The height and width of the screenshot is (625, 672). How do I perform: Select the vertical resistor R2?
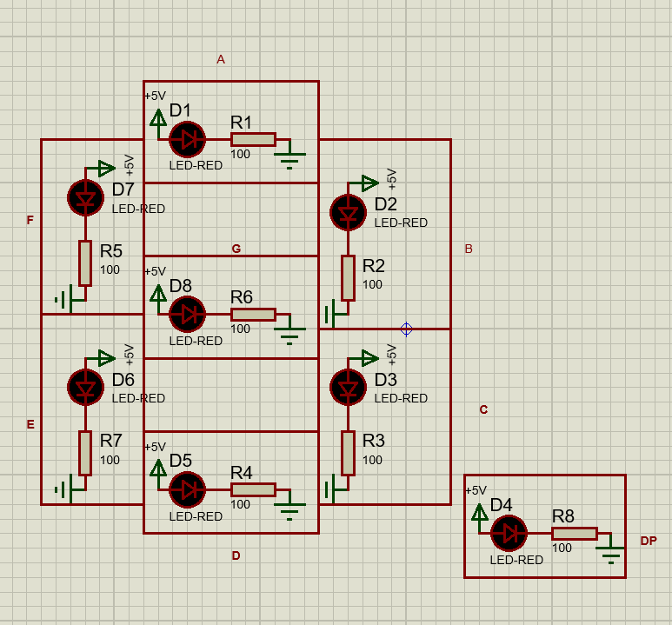tap(348, 277)
